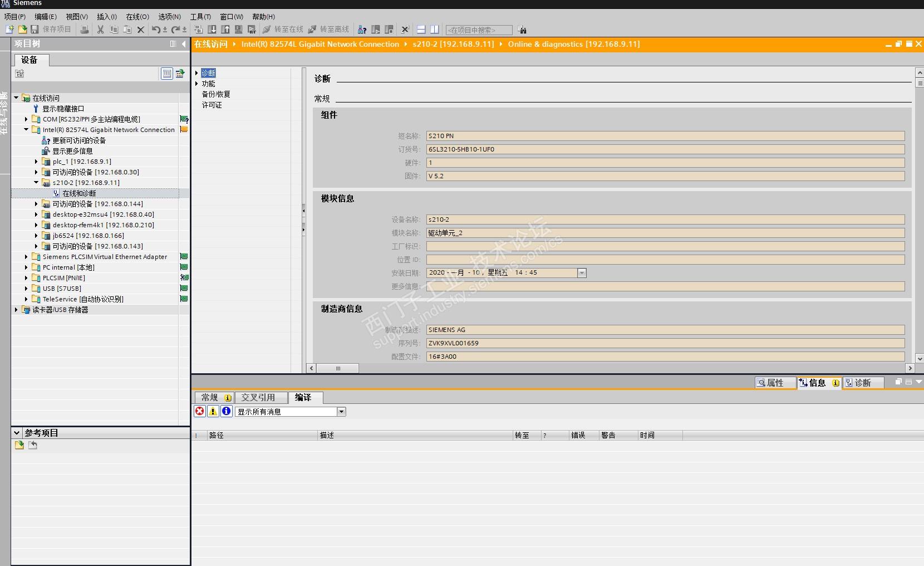Viewport: 924px width, 566px height.
Task: Delete selection with the X toolbar icon
Action: [140, 30]
